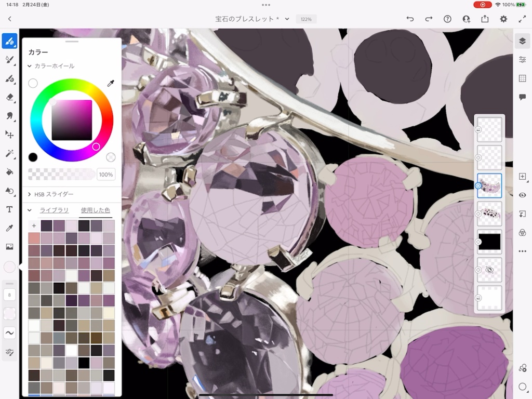Undo the last action
The height and width of the screenshot is (399, 532).
click(x=410, y=19)
